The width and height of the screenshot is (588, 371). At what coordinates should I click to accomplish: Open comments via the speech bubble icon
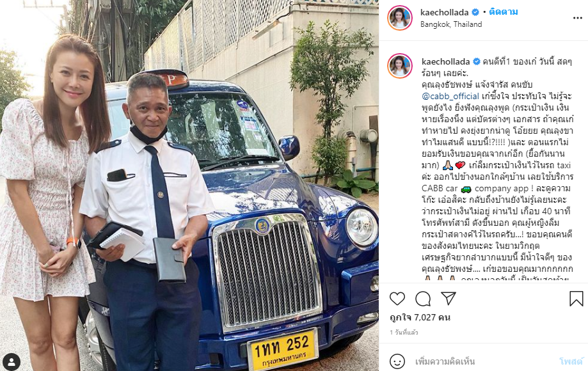(423, 299)
